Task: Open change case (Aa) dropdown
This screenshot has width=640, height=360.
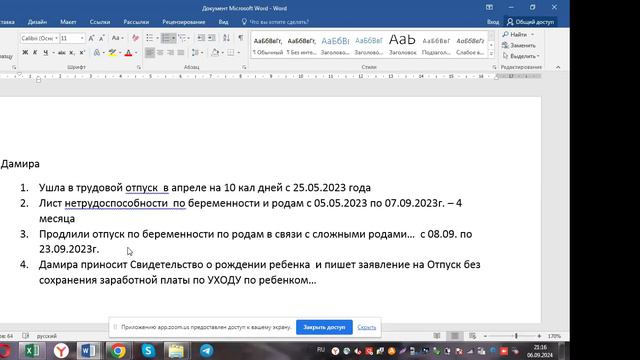Action: point(118,38)
